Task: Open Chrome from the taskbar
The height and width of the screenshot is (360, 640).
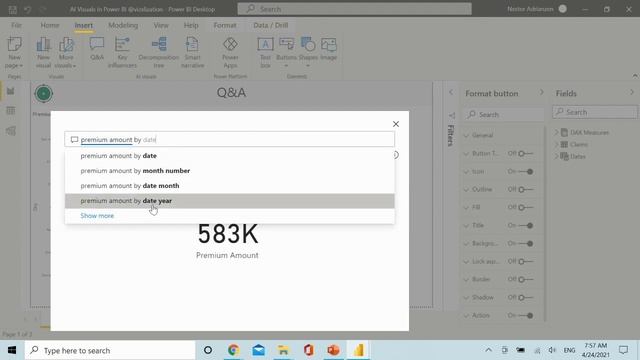Action: click(233, 350)
